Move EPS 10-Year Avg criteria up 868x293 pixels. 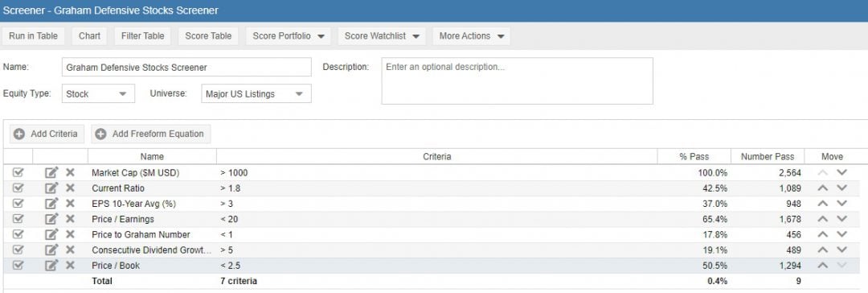(823, 204)
